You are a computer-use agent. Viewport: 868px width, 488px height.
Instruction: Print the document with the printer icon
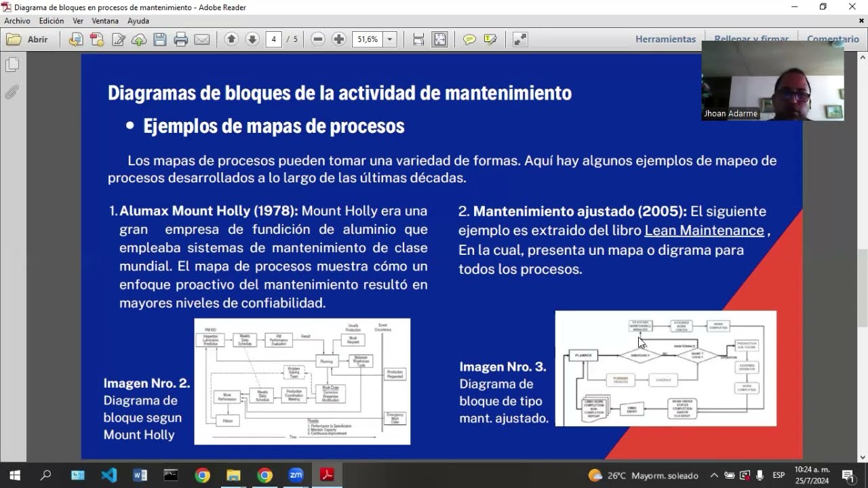click(181, 39)
